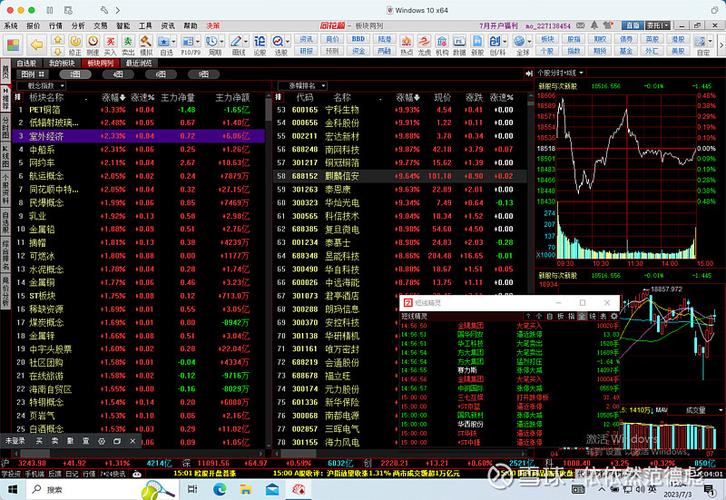Click the 7月开户福利 link

pyautogui.click(x=498, y=26)
